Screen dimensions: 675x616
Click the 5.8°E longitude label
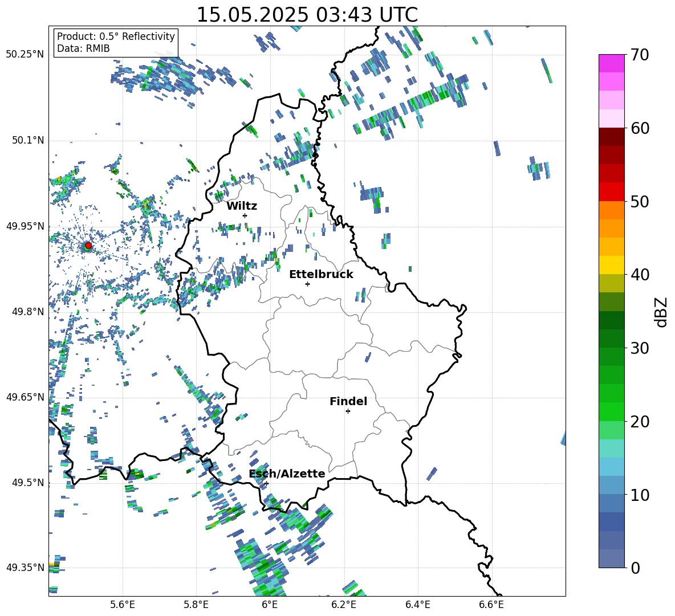point(196,605)
